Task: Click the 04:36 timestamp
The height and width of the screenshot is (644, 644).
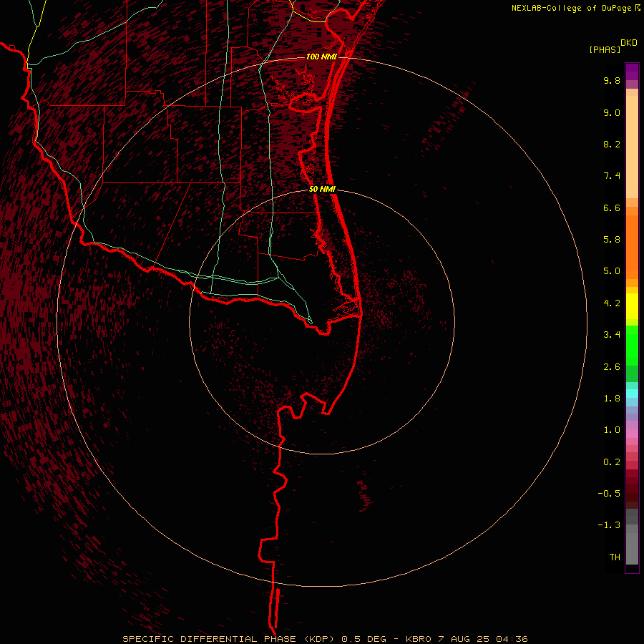Action: 512,639
